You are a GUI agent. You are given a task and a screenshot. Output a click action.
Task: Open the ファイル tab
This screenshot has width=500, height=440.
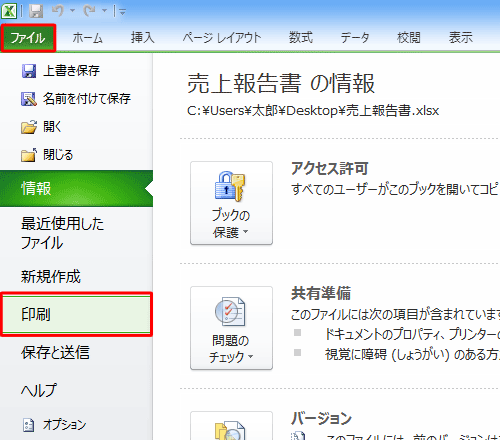pos(28,38)
